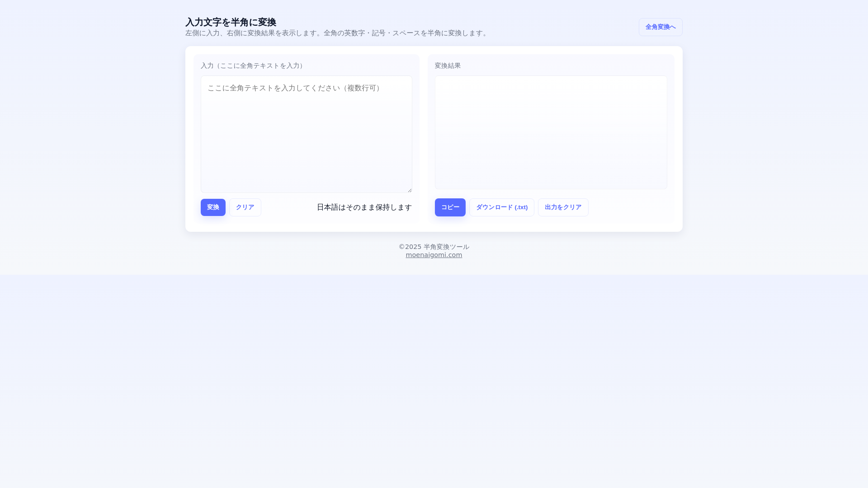Click the subtitle description under the heading

pyautogui.click(x=337, y=33)
